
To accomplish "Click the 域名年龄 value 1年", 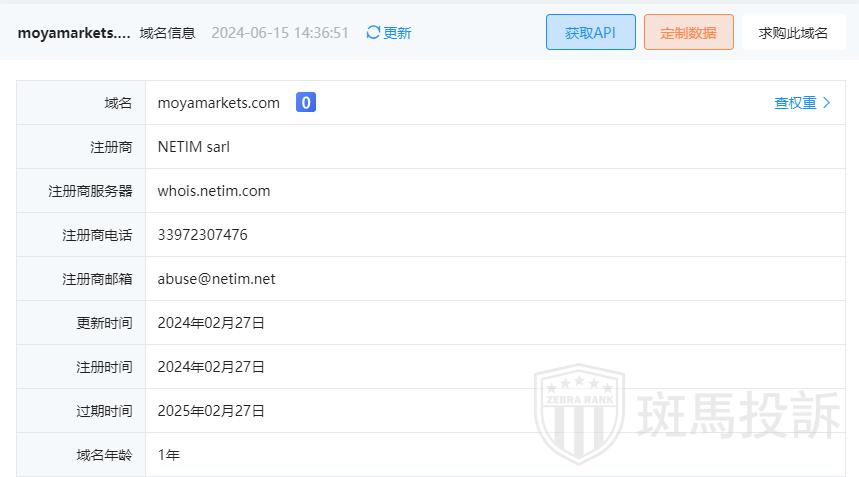I will pos(169,454).
